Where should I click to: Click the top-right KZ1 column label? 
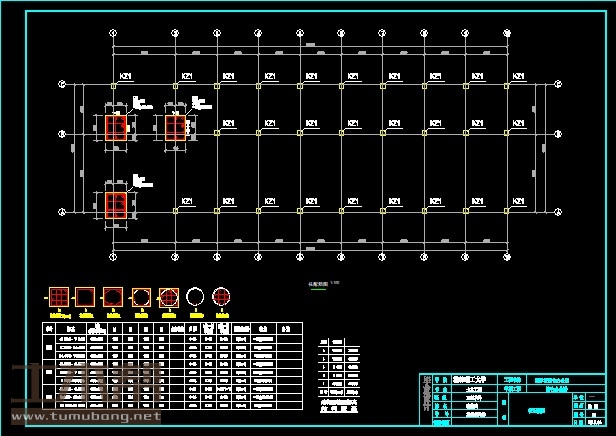tap(518, 76)
